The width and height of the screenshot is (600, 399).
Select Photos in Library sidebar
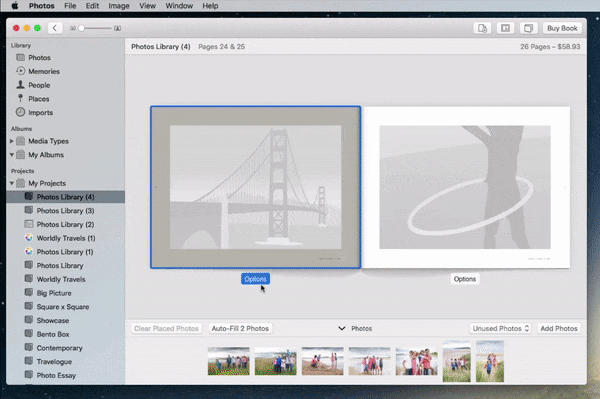[39, 57]
